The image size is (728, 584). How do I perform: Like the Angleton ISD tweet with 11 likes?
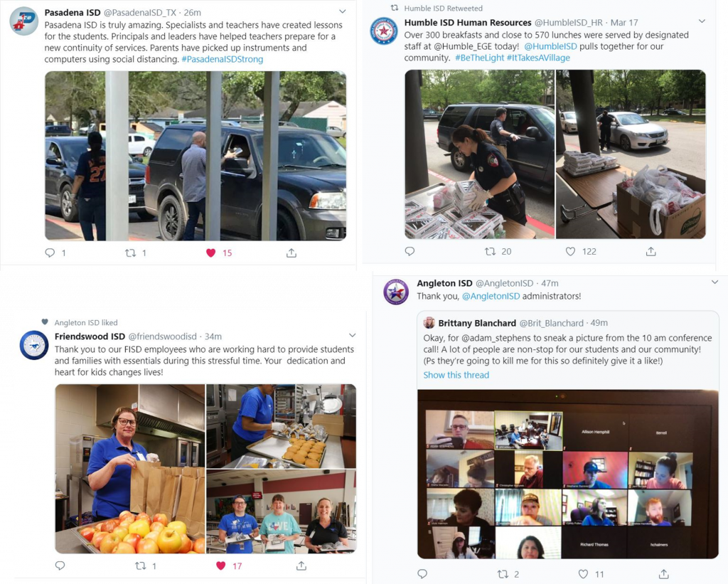tap(584, 574)
